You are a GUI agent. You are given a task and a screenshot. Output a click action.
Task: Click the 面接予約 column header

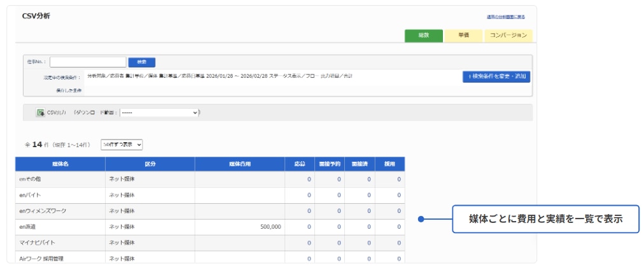330,164
